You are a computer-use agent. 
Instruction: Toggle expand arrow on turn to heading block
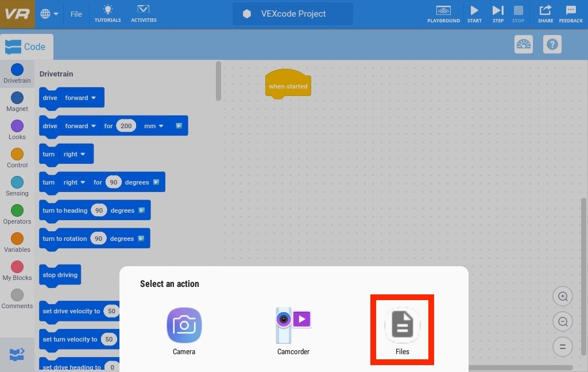click(142, 210)
